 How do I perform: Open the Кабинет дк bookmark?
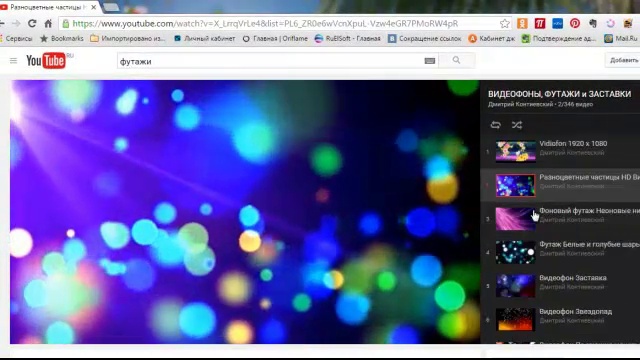click(492, 38)
